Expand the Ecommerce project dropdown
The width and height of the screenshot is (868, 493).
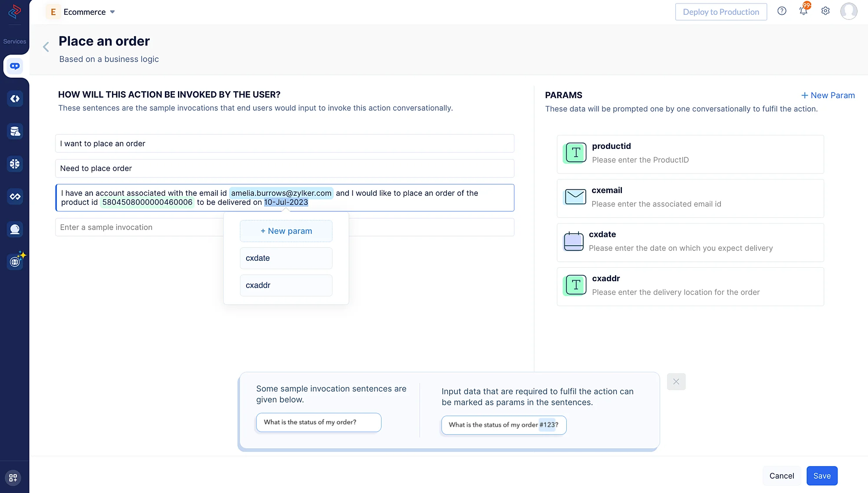pyautogui.click(x=112, y=12)
